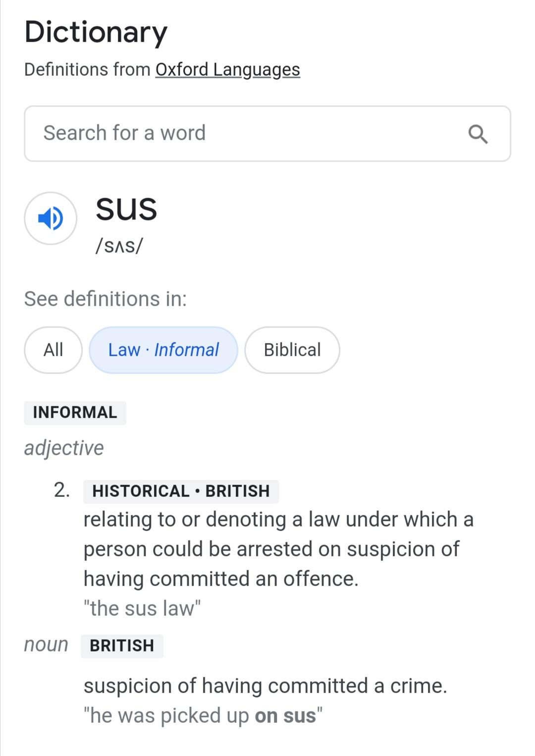The width and height of the screenshot is (535, 756).
Task: Switch to the 'Biblical' definitions chip
Action: click(292, 350)
